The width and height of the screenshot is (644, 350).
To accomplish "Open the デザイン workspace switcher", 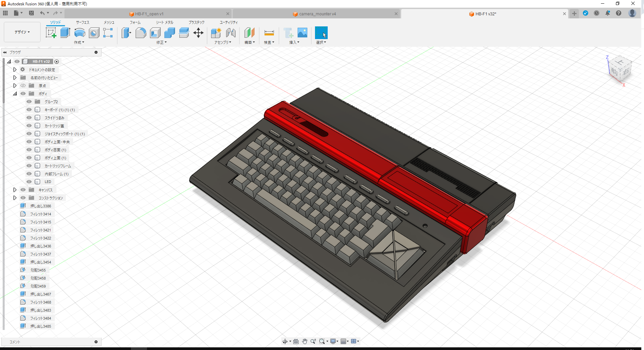I will (22, 32).
